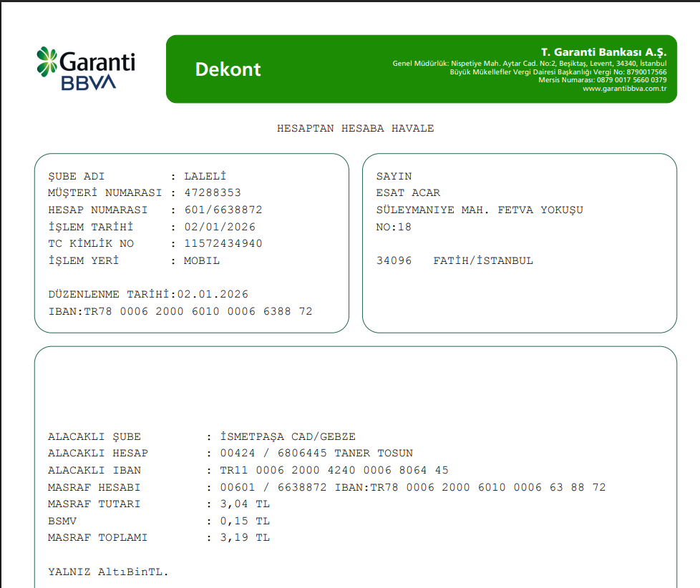Click the HESAP NUMARASI label
Screen dimensions: 700x588
click(98, 210)
